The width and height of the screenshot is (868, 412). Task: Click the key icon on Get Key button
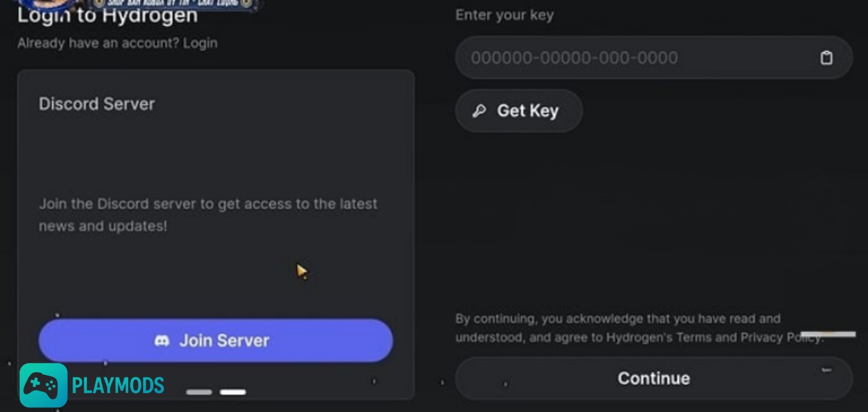tap(479, 110)
